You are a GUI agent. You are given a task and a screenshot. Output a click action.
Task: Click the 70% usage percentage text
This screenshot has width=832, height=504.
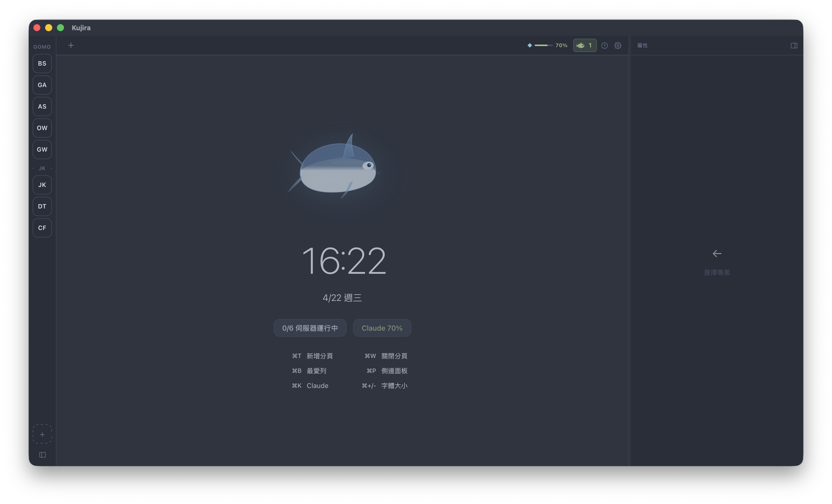tap(561, 45)
